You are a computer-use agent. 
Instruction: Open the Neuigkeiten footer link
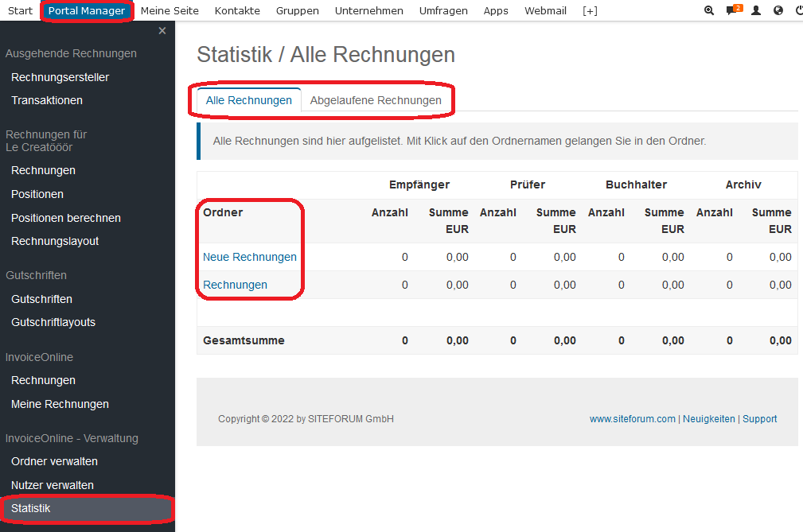[708, 419]
